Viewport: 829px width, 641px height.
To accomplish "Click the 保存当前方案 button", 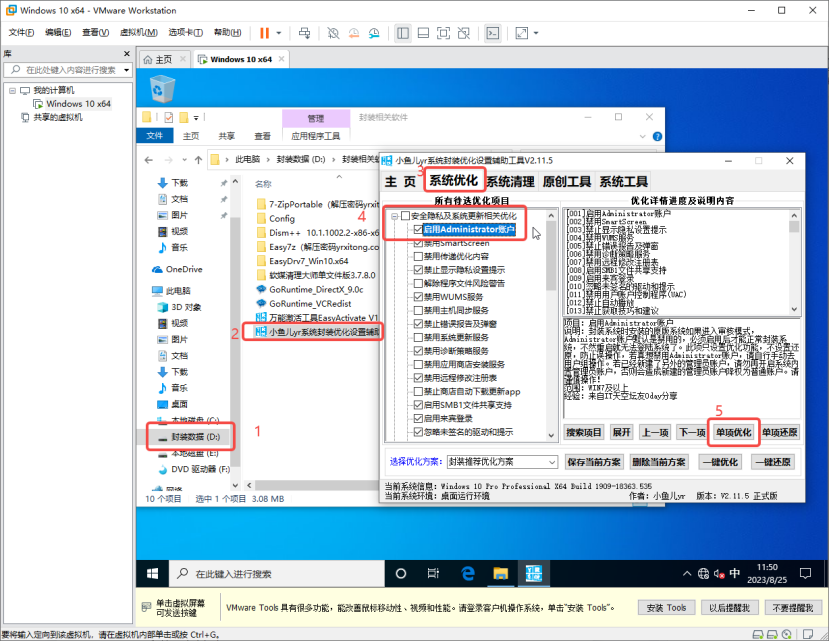I will coord(594,462).
